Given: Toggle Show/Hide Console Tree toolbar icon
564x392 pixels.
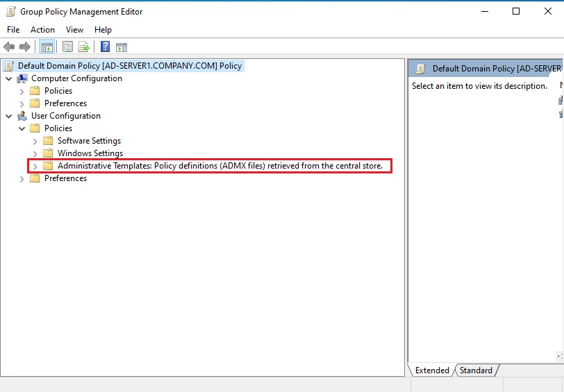Looking at the screenshot, I should point(47,47).
